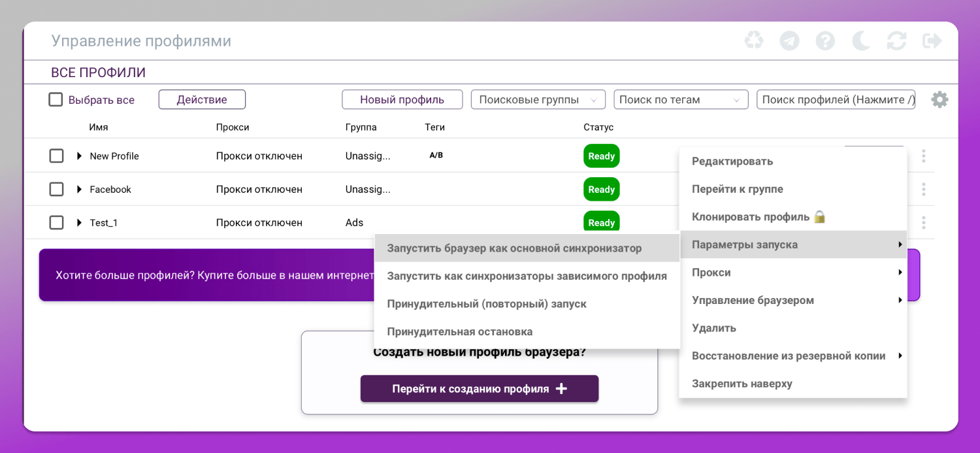Screen dimensions: 980x453
Task: Choose Принудительная остановка
Action: click(x=527, y=331)
